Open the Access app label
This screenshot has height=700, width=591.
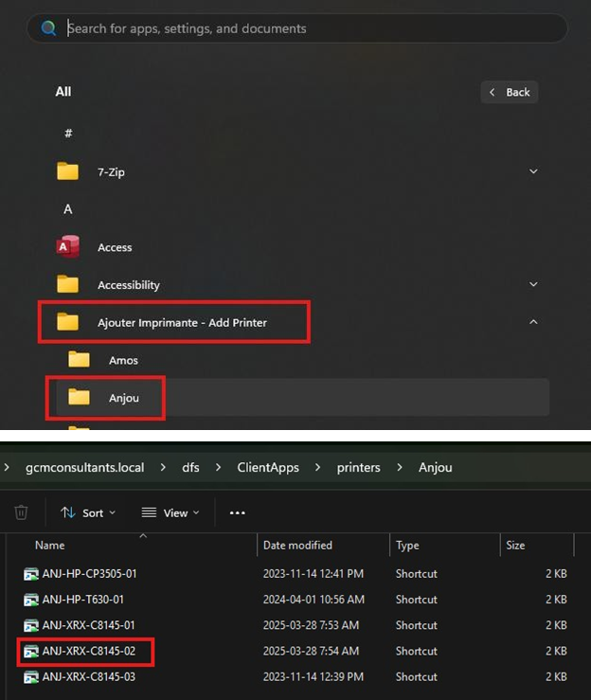pos(115,247)
